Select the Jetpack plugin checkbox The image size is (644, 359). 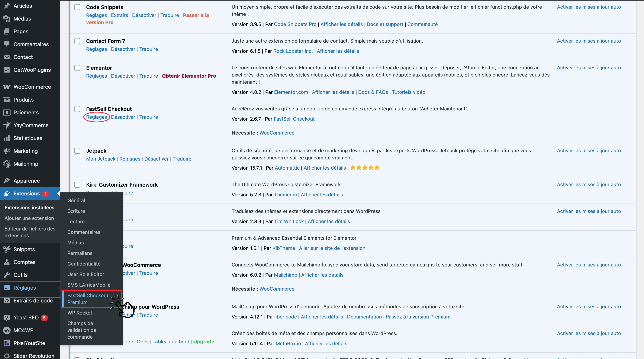tap(77, 151)
